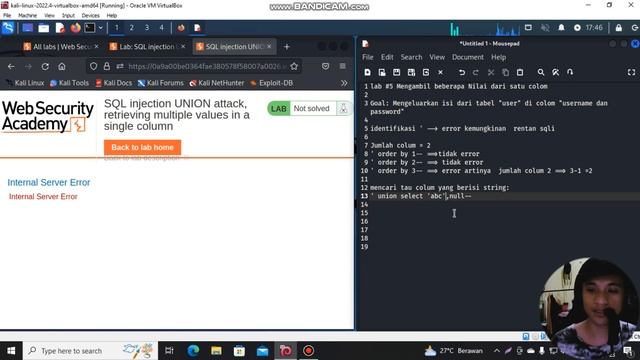This screenshot has width=640, height=360.
Task: Click 'Back to lab home' button
Action: [142, 147]
